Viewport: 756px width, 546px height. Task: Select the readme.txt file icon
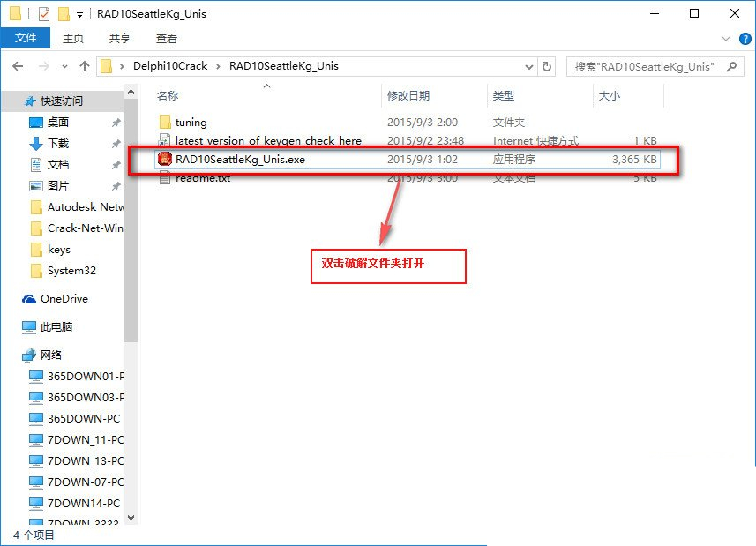coord(164,178)
